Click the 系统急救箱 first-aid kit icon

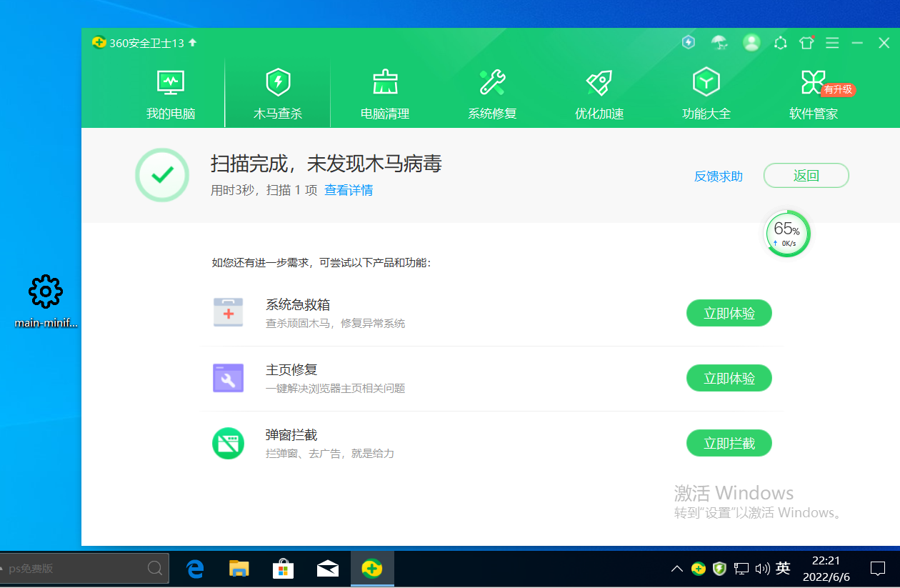(x=229, y=313)
